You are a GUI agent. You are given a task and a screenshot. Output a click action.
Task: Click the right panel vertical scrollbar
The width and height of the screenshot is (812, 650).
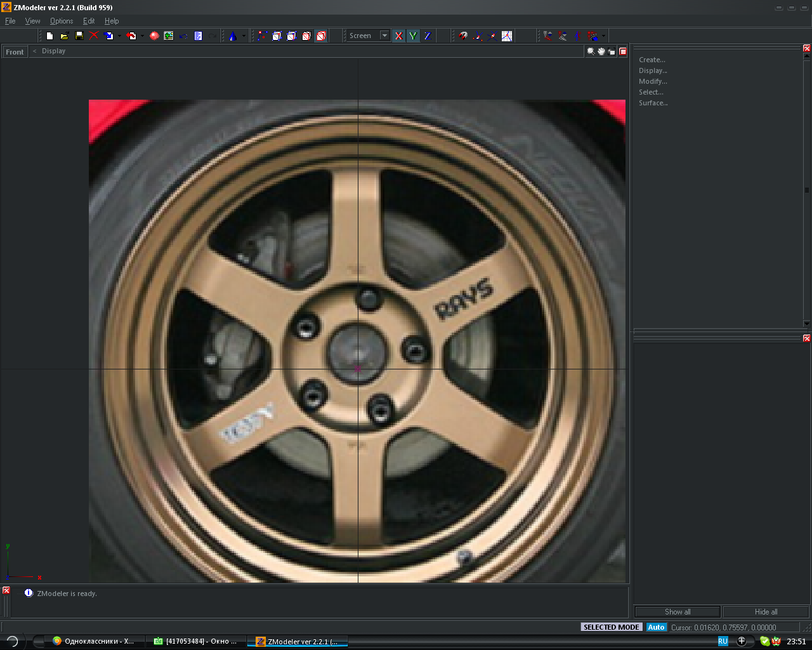click(x=806, y=190)
